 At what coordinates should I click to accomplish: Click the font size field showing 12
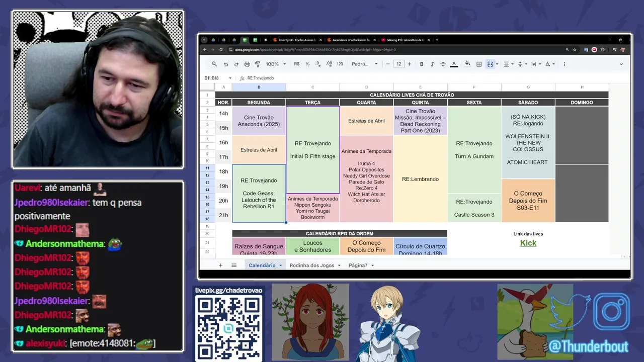398,64
